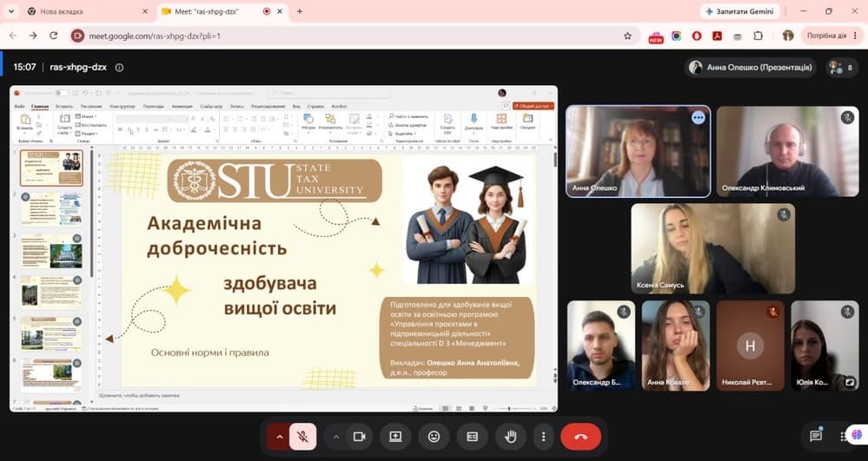Switch to the Нова вкладка browser tab
The width and height of the screenshot is (868, 461).
(x=86, y=11)
